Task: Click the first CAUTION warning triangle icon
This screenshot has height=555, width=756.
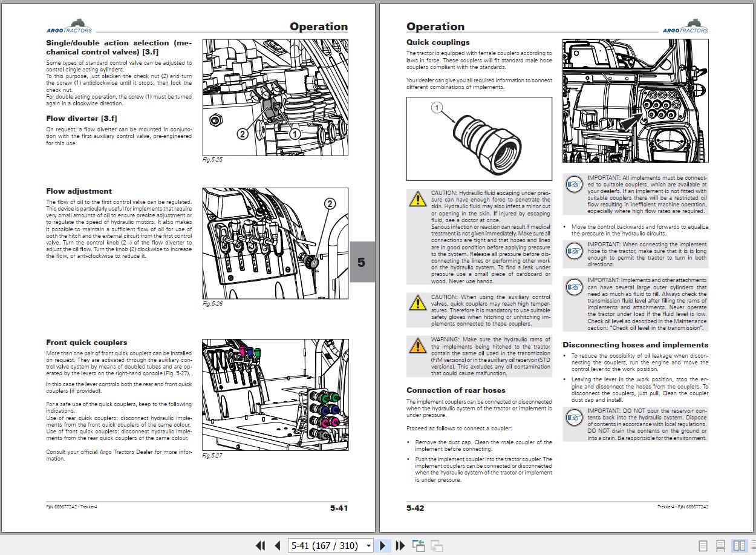Action: point(417,199)
